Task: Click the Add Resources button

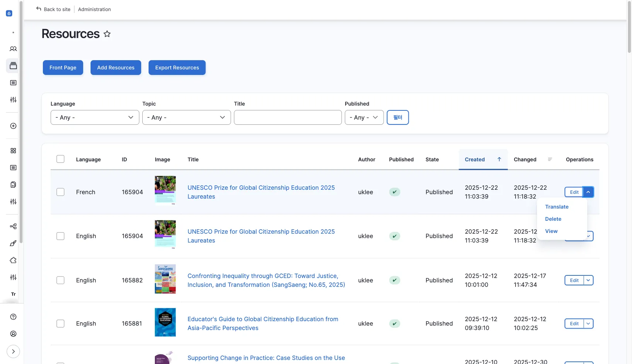Action: [x=116, y=68]
